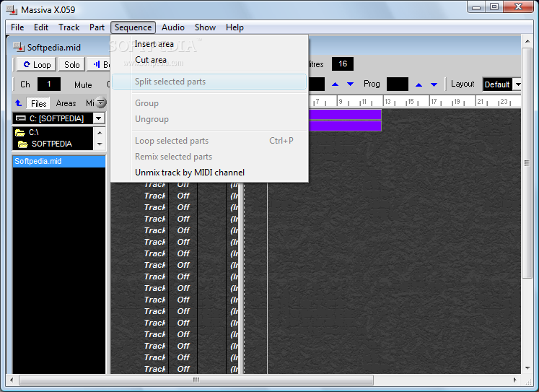Click the round tab overflow menu icon

click(x=101, y=103)
